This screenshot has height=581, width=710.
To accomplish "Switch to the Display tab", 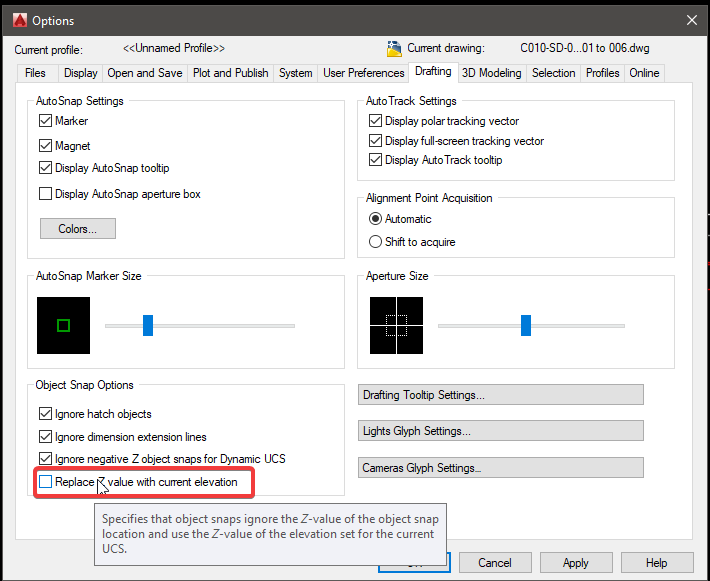I will coord(81,73).
